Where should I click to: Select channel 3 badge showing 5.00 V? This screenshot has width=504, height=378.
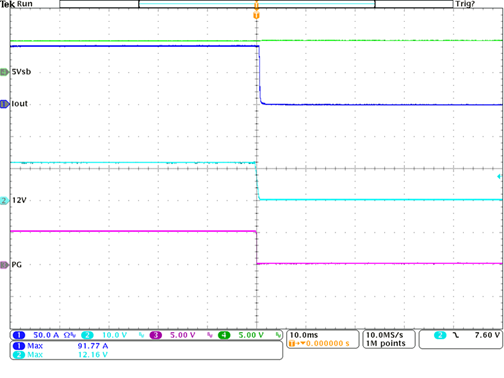pos(182,335)
